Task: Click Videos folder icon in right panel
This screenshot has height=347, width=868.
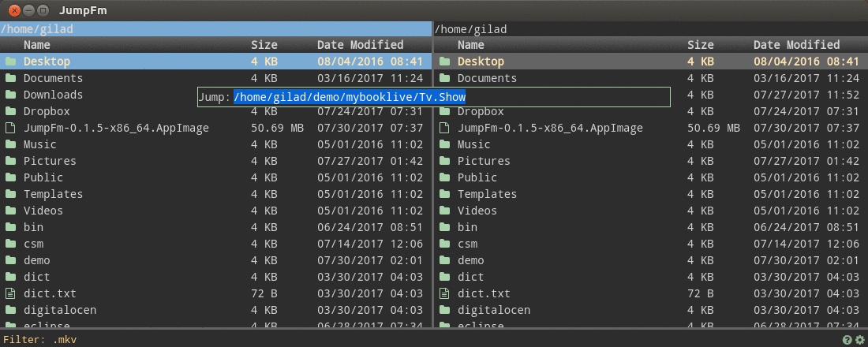Action: (444, 211)
